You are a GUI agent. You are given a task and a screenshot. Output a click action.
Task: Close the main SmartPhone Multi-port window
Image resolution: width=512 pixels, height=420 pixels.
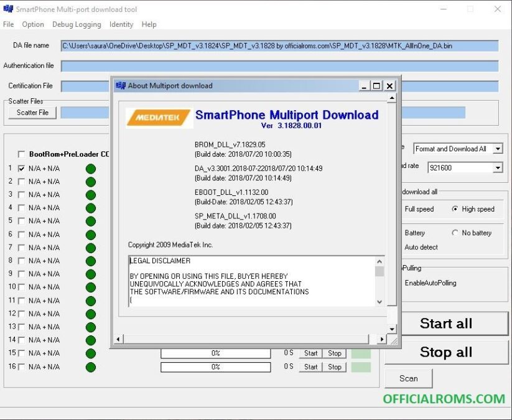[x=497, y=9]
